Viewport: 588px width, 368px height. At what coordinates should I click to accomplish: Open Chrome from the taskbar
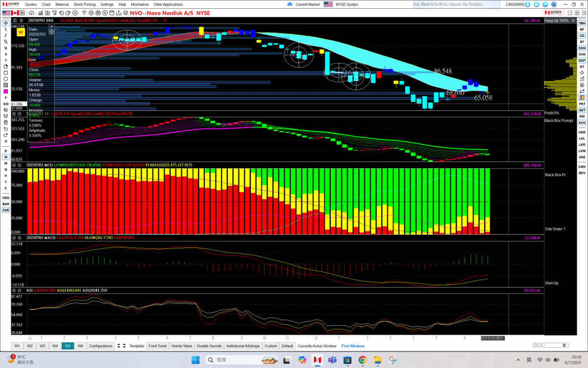[362, 360]
